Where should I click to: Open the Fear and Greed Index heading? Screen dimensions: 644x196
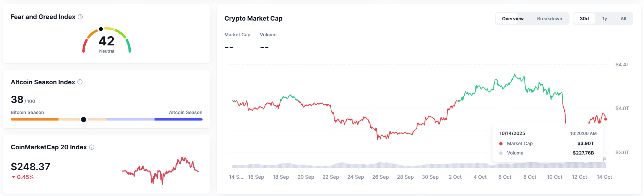click(x=43, y=17)
